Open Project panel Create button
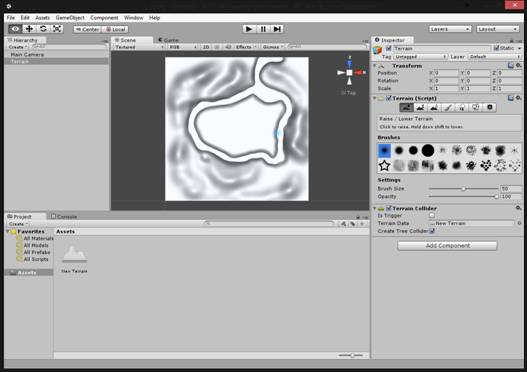Screen dimensions: 527x372 [17, 224]
